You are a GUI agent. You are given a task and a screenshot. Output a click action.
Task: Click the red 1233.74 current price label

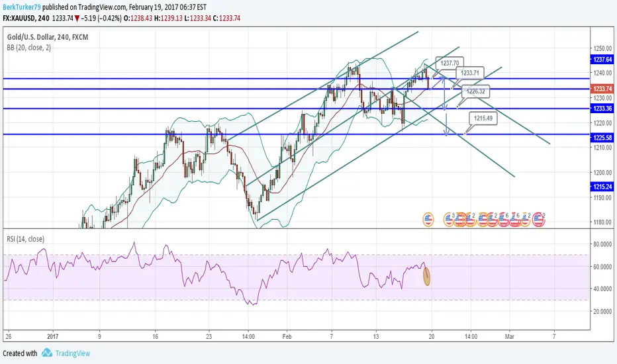pyautogui.click(x=602, y=89)
